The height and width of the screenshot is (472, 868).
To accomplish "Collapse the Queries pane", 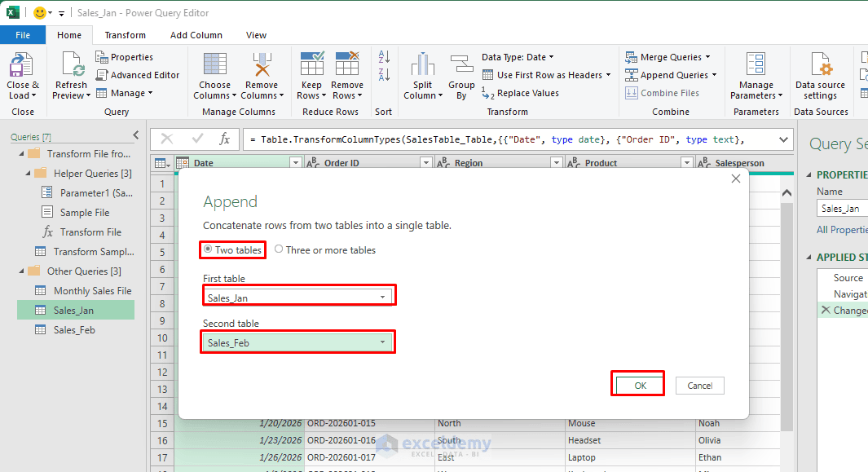I will coord(136,135).
